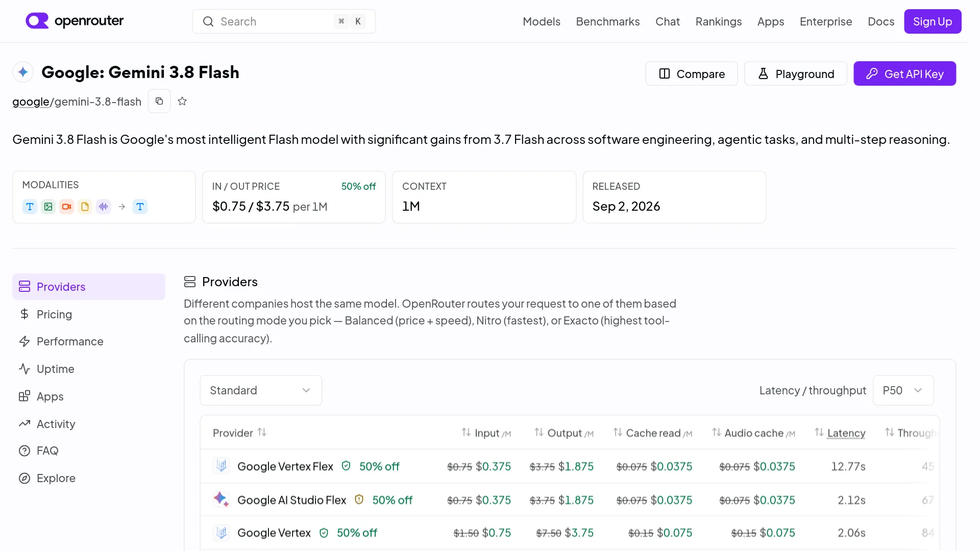The width and height of the screenshot is (980, 551).
Task: Follow the google author link
Action: point(31,102)
